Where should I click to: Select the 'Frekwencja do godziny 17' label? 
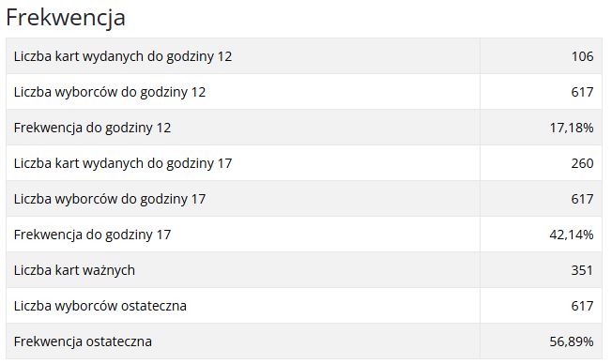pos(93,235)
